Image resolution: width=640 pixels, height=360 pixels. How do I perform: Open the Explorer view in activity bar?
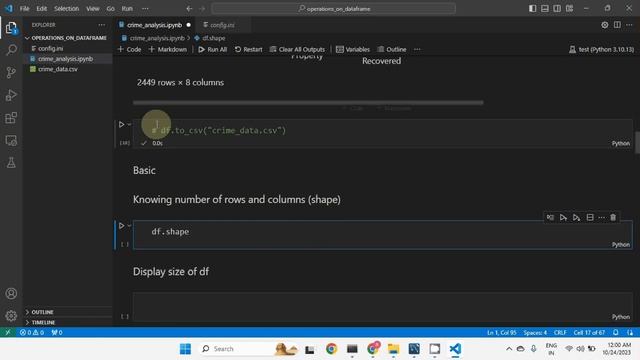11,28
